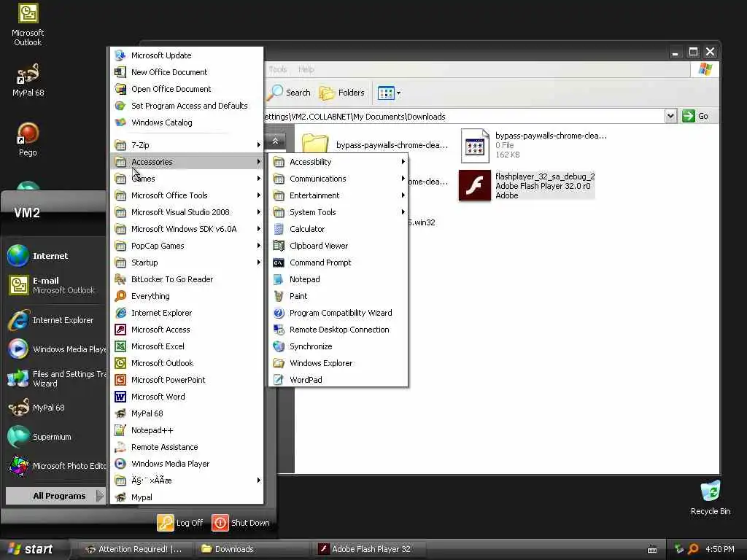747x560 pixels.
Task: Launch Microsoft Word
Action: pos(187,397)
